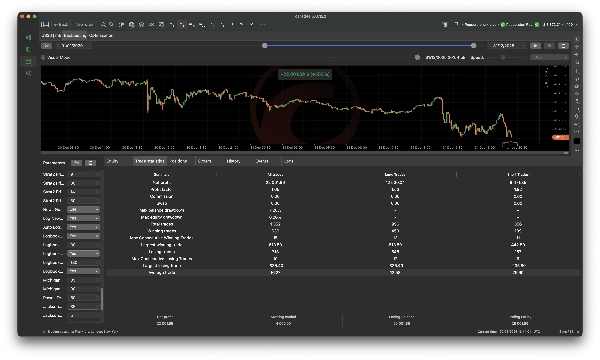Click the Long Trades column header

[x=395, y=174]
